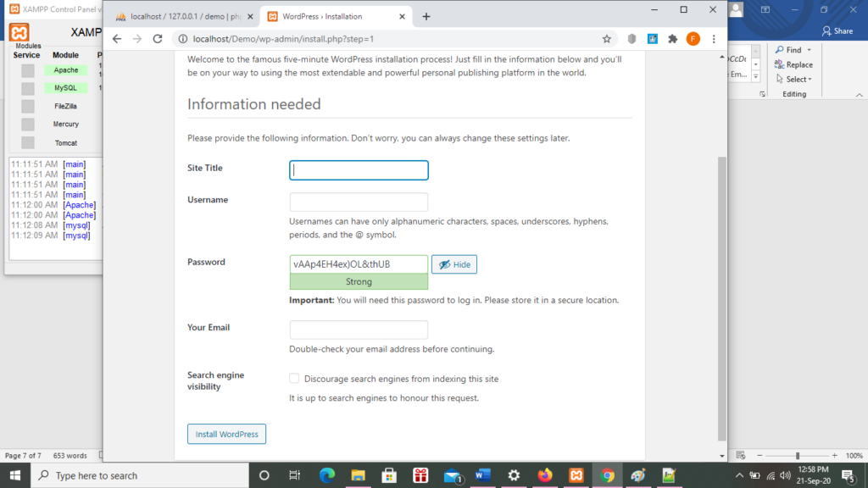Switch to the WordPress Installation tab
This screenshot has width=868, height=488.
pos(334,17)
